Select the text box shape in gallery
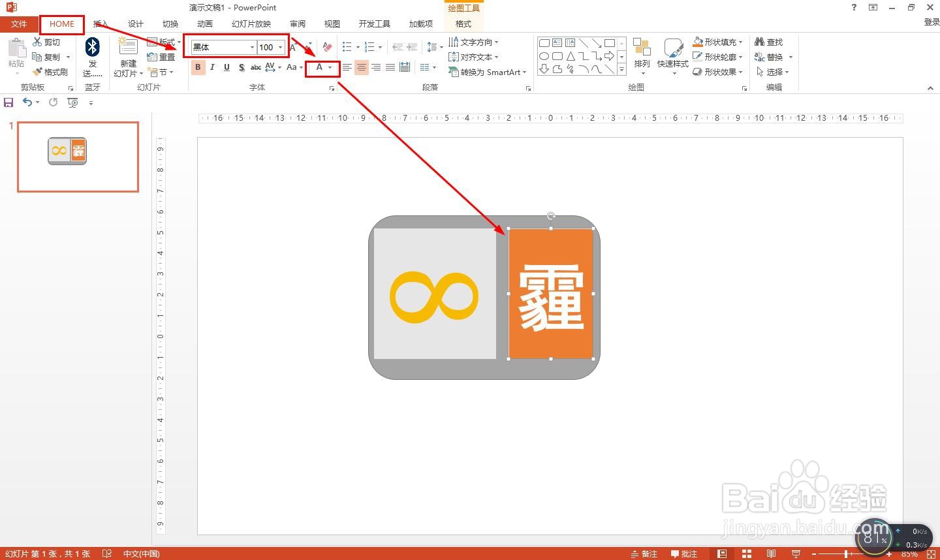 coord(557,43)
